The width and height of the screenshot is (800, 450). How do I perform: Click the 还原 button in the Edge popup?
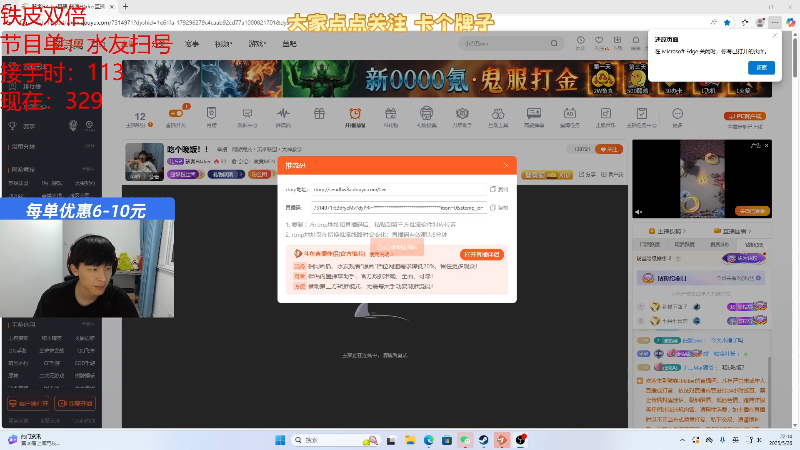coord(761,67)
